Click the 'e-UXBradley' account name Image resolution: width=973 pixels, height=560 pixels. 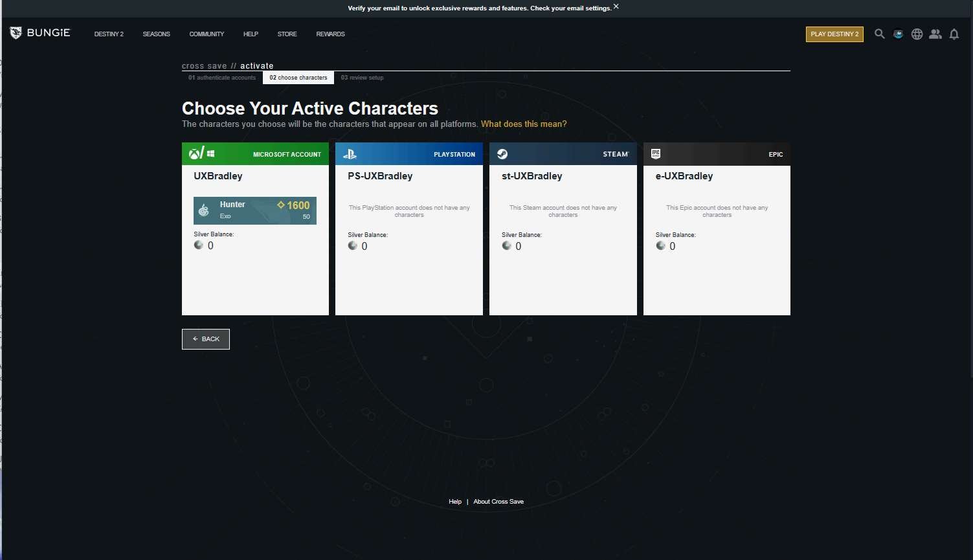(684, 176)
